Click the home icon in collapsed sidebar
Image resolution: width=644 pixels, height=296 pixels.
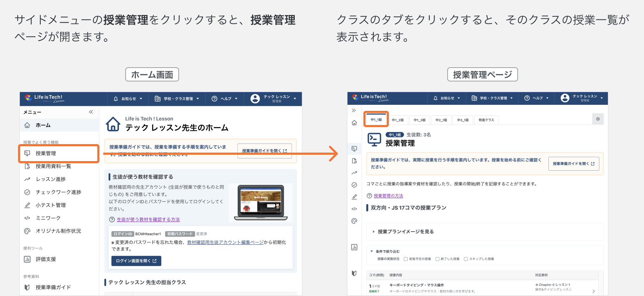(354, 123)
